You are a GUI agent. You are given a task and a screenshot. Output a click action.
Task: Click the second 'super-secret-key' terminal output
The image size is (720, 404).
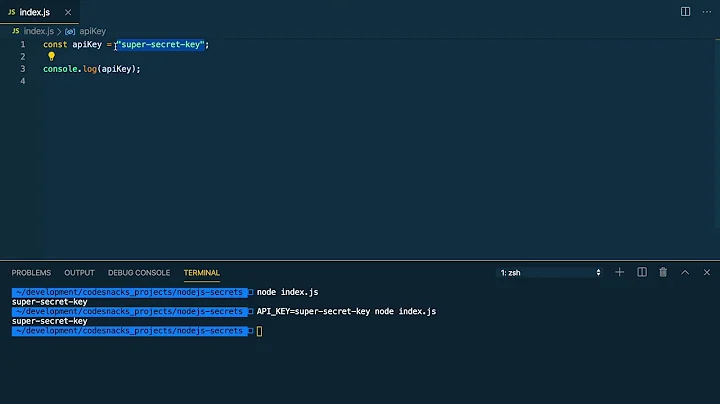[50, 321]
